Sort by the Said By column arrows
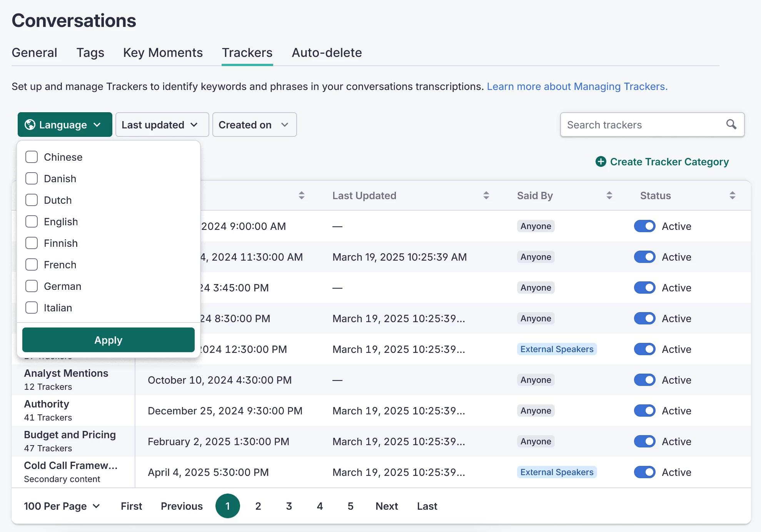This screenshot has width=761, height=532. click(x=609, y=196)
